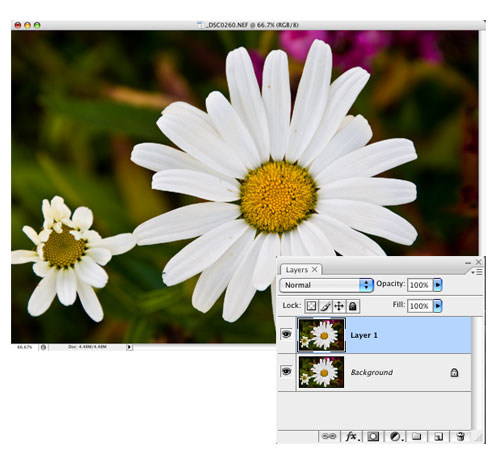Toggle lock transparent pixels

[311, 306]
